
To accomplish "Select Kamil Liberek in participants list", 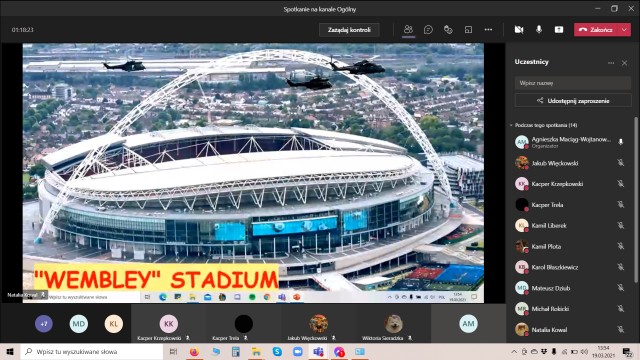I will pyautogui.click(x=571, y=225).
